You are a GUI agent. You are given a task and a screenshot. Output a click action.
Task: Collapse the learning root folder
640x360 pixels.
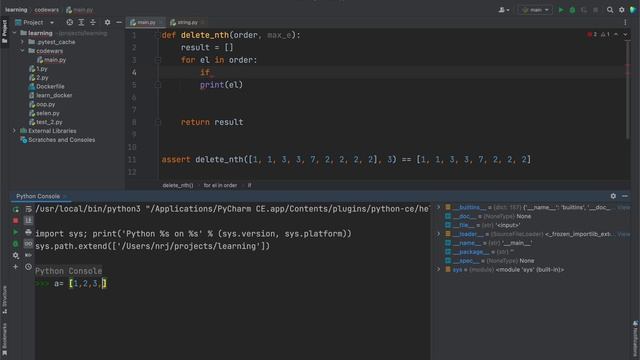(15, 33)
